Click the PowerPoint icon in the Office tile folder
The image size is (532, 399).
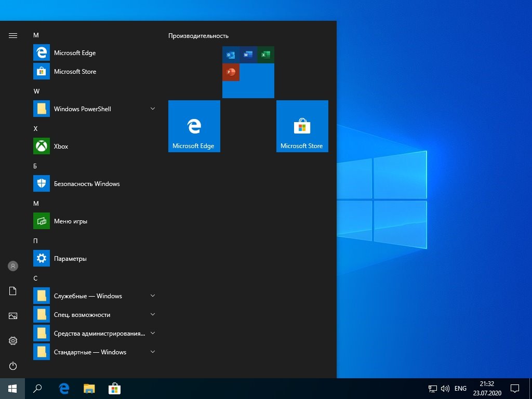pos(231,72)
